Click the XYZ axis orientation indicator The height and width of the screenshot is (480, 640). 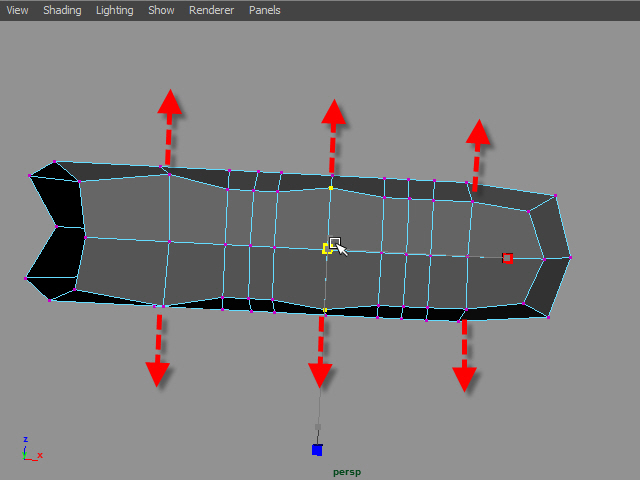click(32, 449)
